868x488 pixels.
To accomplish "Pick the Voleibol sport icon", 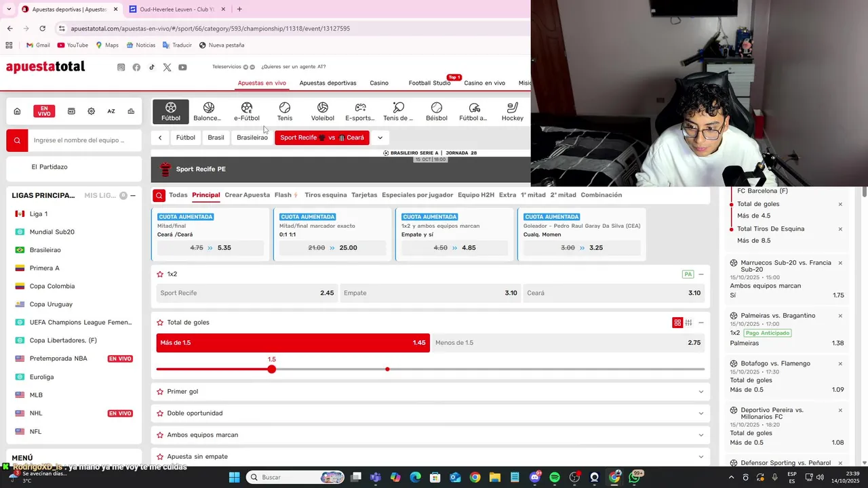I will [x=323, y=112].
